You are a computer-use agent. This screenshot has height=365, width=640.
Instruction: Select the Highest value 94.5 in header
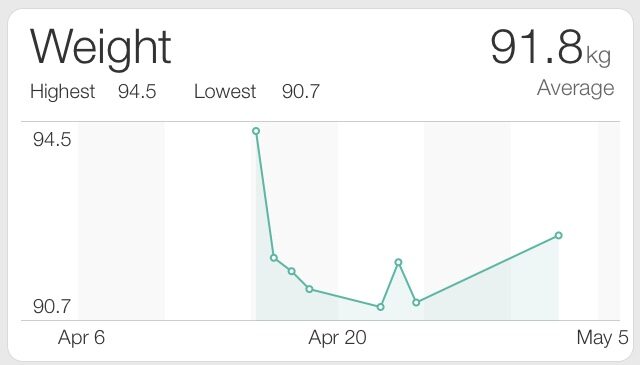tap(137, 91)
